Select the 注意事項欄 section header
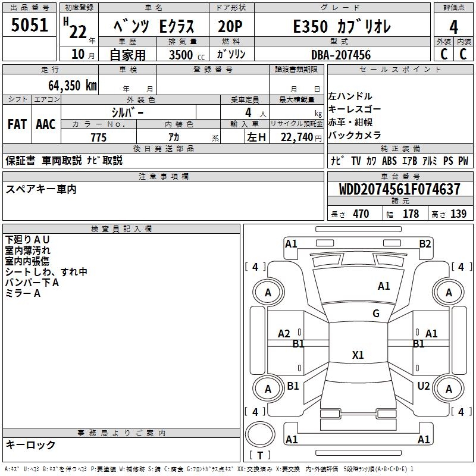Viewport: 476px width, 476px height. click(163, 176)
